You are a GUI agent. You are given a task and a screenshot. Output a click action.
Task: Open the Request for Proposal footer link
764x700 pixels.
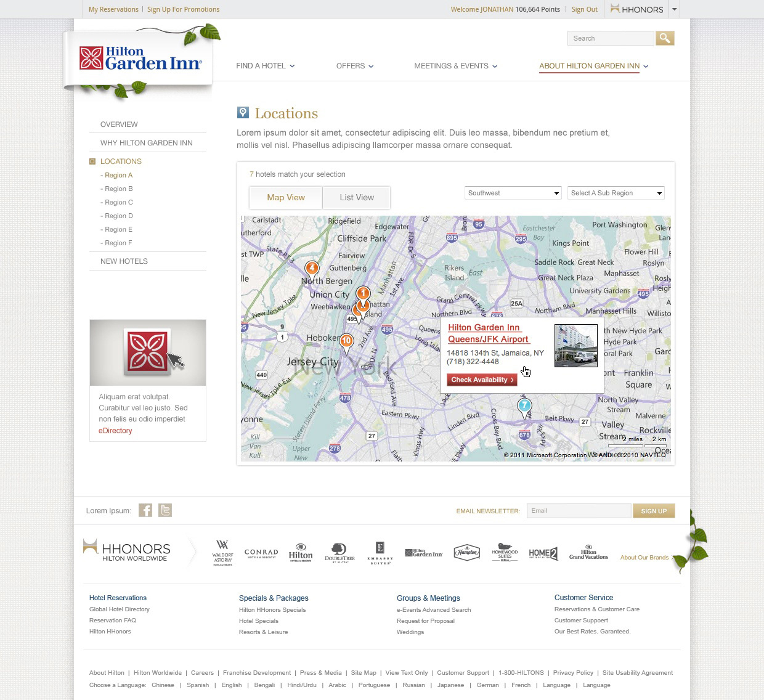426,621
